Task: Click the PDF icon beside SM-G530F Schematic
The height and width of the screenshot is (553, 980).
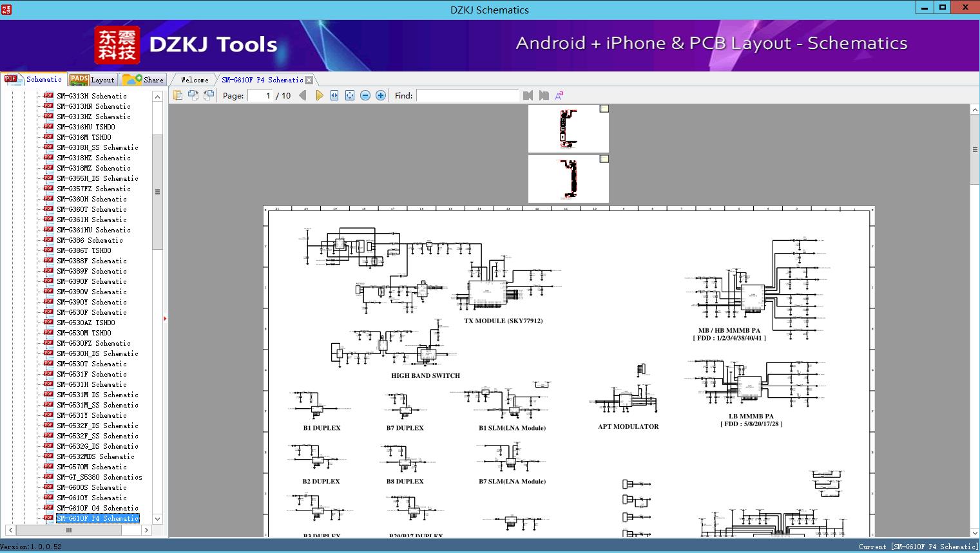Action: [48, 312]
